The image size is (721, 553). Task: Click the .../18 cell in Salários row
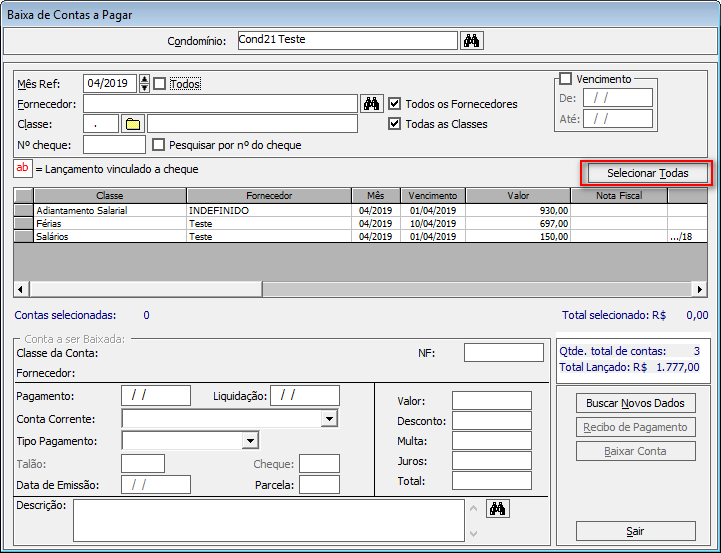click(x=687, y=236)
